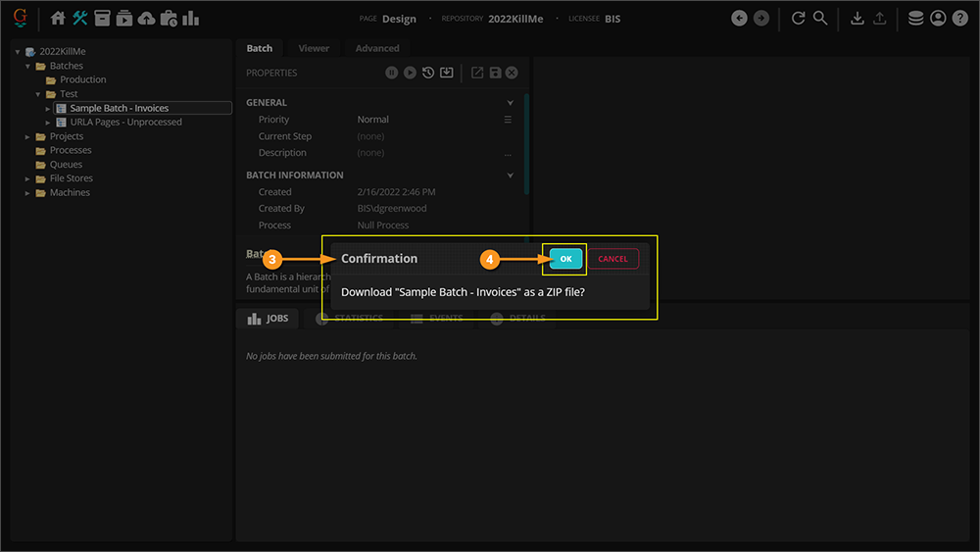Open the help question mark icon
The width and height of the screenshot is (980, 552).
click(960, 18)
